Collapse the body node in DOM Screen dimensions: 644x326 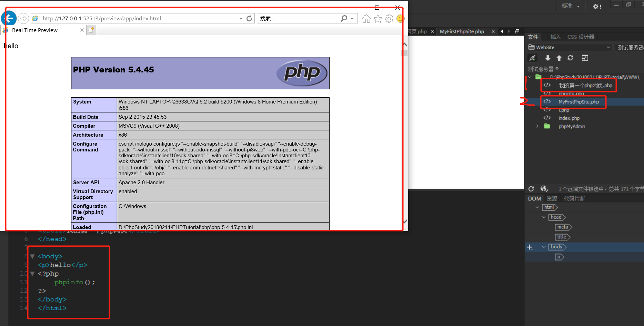544,247
